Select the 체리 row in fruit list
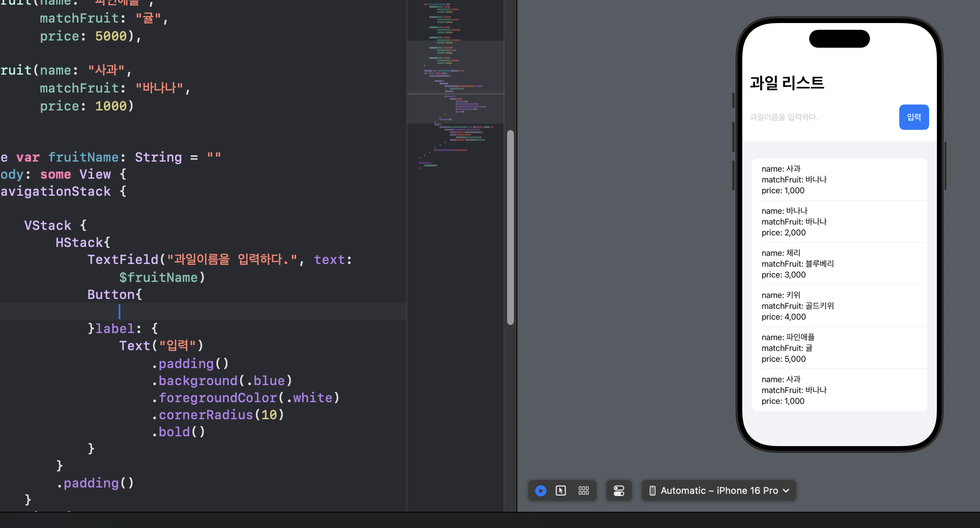Screen dimensions: 980x528 pos(839,264)
